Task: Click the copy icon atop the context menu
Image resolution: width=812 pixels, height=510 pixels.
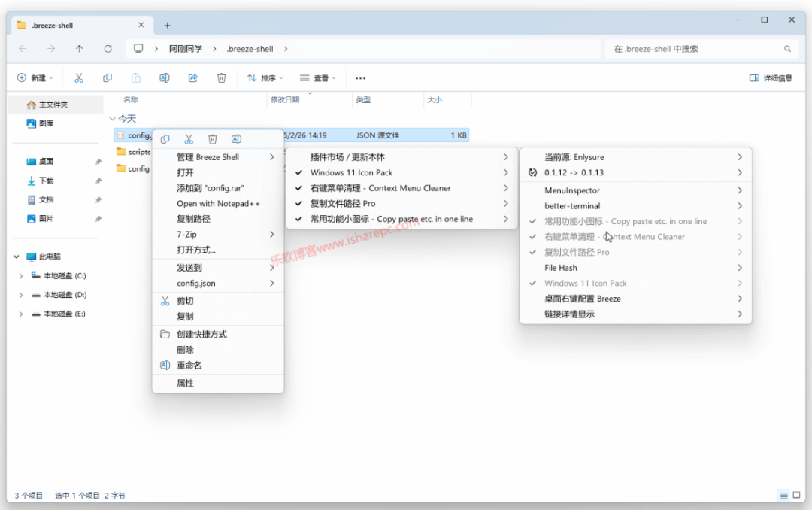Action: (165, 139)
